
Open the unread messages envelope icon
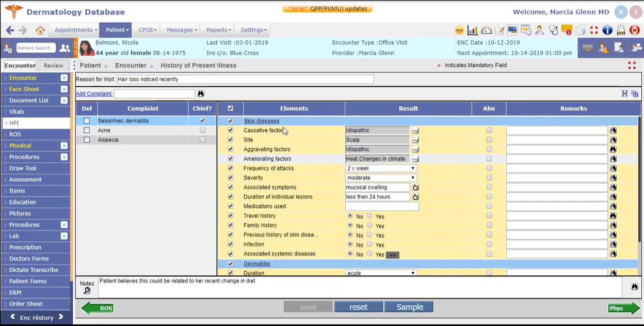coord(566,30)
